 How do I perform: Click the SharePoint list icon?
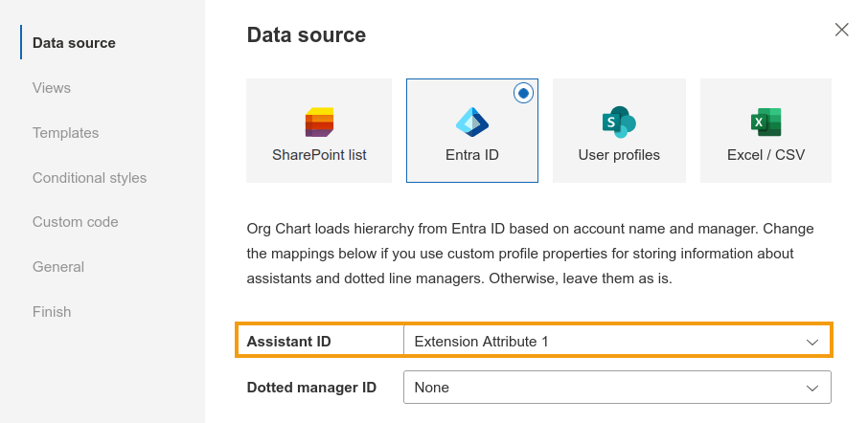tap(319, 122)
